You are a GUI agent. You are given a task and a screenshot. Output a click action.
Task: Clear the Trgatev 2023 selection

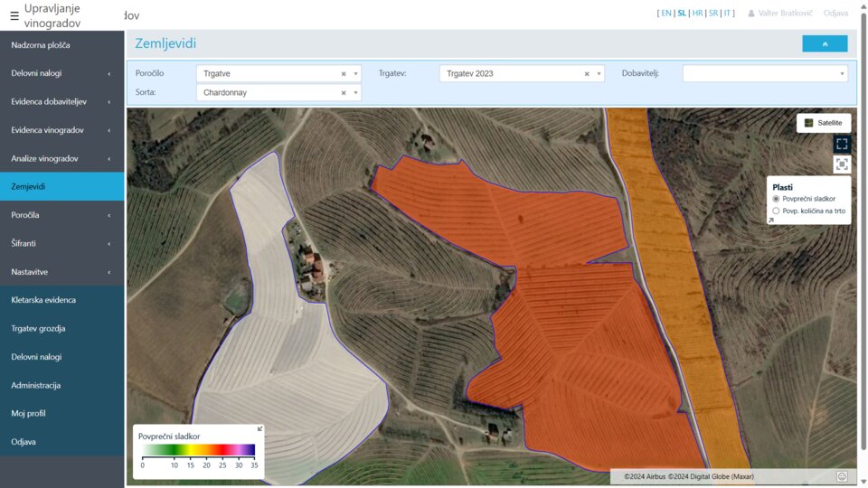coord(587,74)
